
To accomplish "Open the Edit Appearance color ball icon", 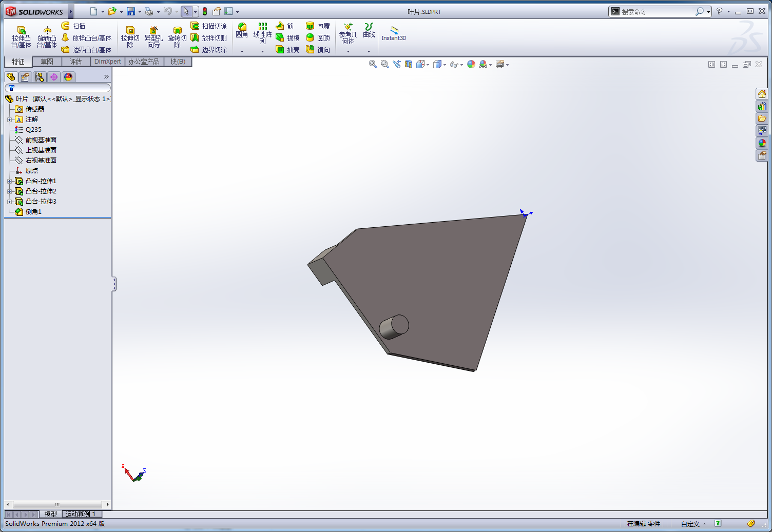I will [471, 64].
